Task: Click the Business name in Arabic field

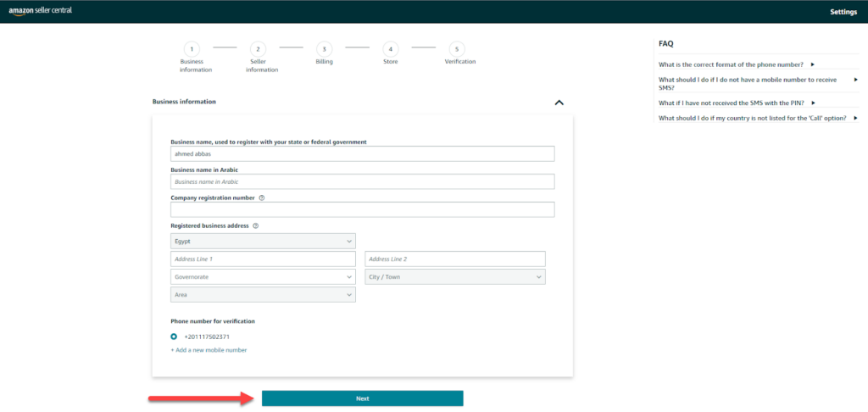Action: pos(363,181)
